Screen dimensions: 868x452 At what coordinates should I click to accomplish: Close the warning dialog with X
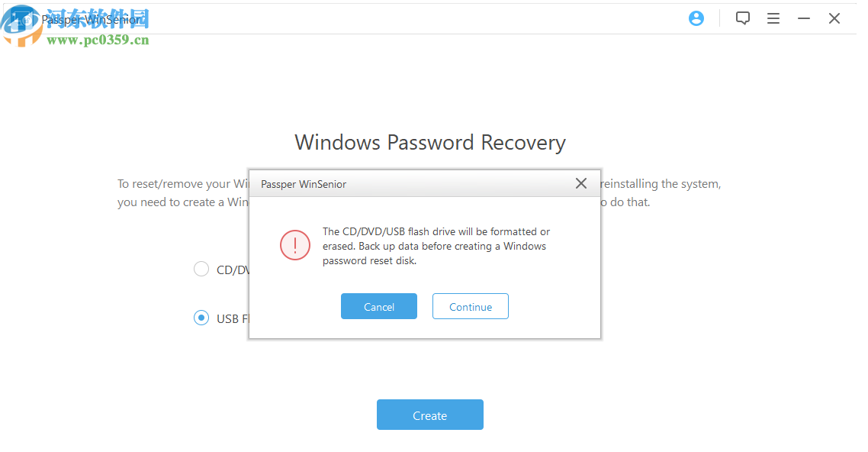pyautogui.click(x=581, y=183)
